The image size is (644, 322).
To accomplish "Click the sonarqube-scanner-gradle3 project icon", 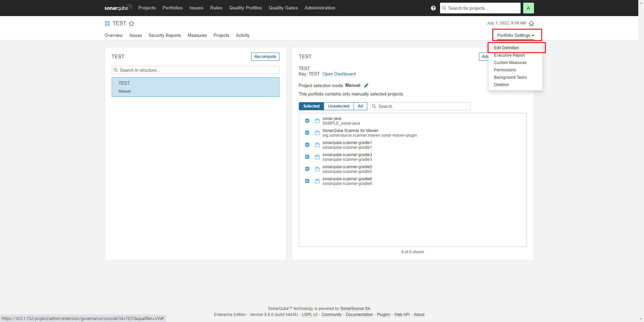I will pos(317,157).
